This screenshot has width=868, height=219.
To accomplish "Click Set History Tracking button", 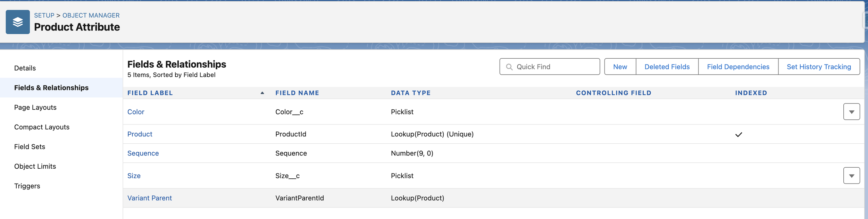I will 819,67.
